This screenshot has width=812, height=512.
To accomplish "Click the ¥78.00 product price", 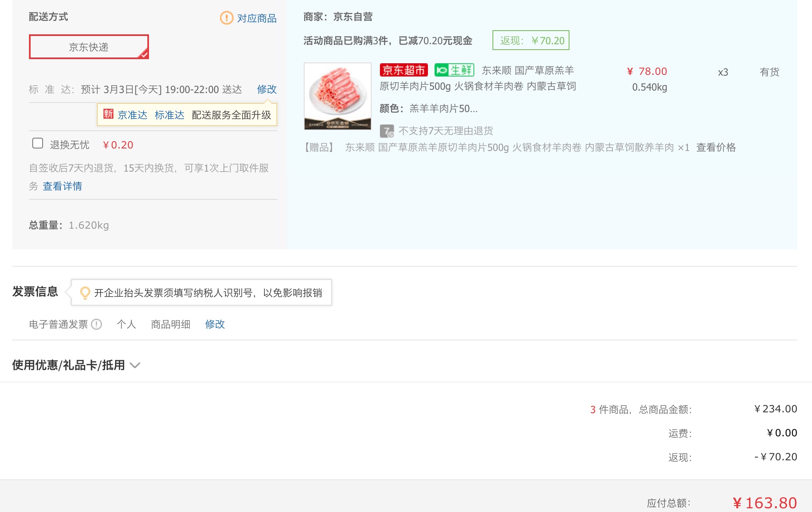I will [647, 72].
